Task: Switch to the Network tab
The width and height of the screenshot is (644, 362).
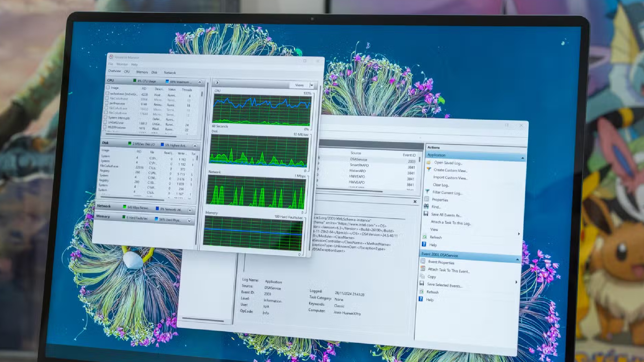Action: pos(170,73)
